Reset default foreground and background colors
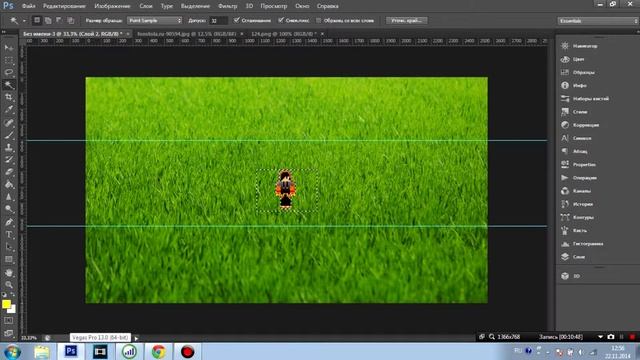 tap(4, 294)
